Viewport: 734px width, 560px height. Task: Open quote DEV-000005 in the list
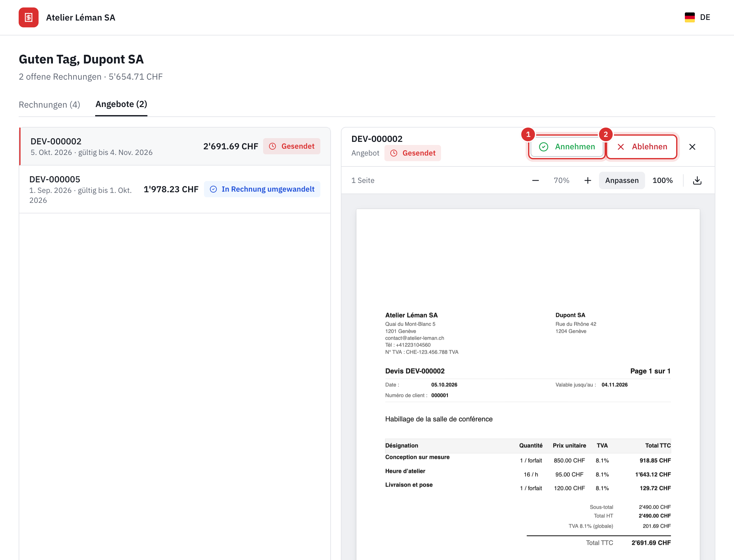pos(175,189)
